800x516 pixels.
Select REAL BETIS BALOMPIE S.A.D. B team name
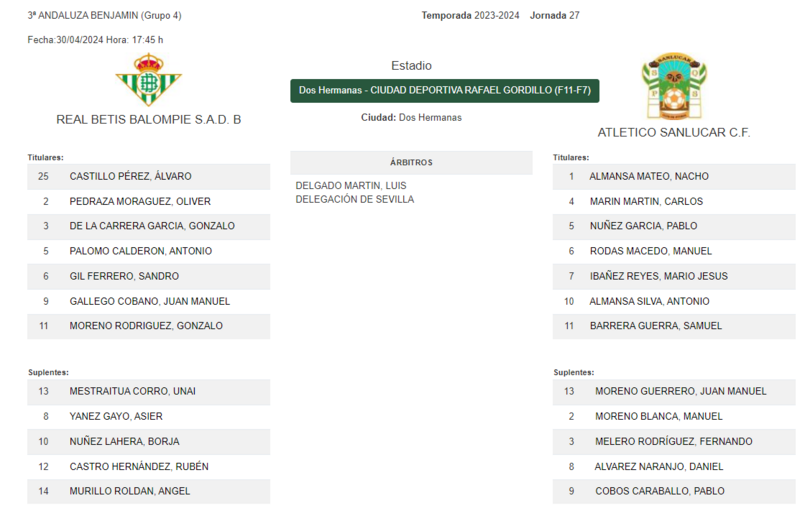[x=148, y=119]
